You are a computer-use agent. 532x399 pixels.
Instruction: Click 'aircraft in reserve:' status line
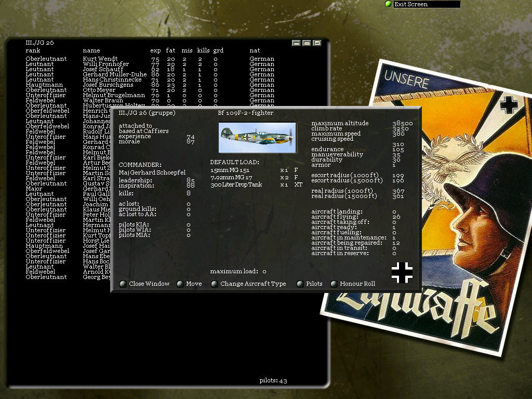coord(340,253)
